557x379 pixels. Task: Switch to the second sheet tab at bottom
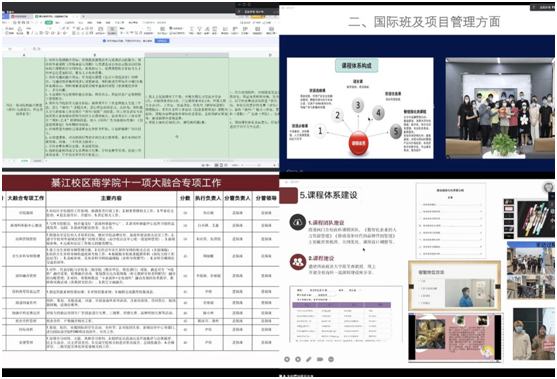(38, 161)
